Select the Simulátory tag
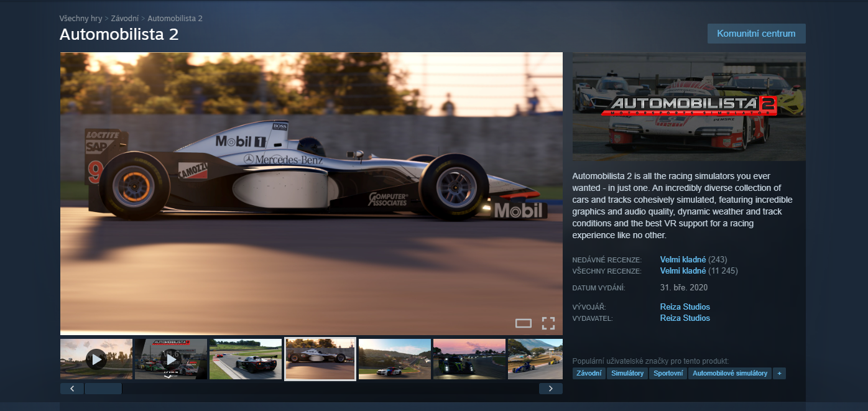The height and width of the screenshot is (411, 868). coord(627,373)
